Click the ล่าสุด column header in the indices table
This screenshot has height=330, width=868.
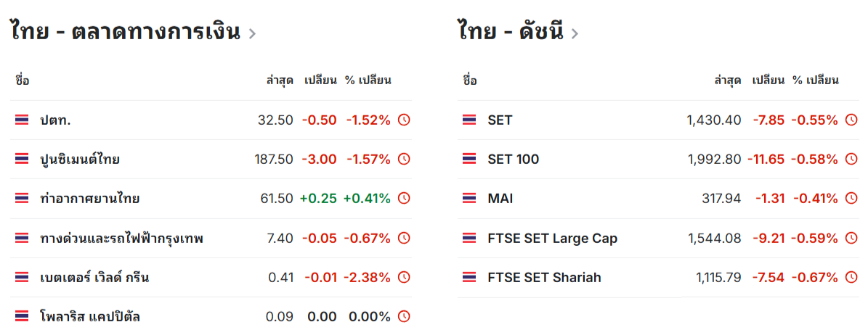coord(727,81)
